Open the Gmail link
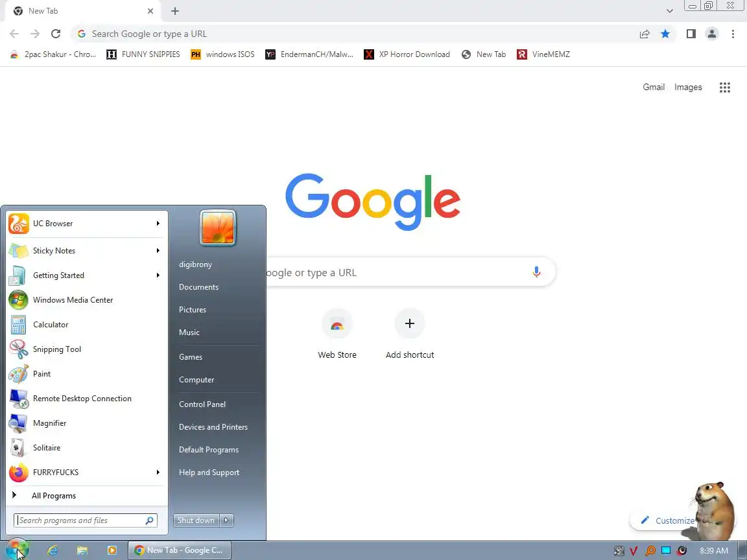The height and width of the screenshot is (560, 747). click(654, 87)
